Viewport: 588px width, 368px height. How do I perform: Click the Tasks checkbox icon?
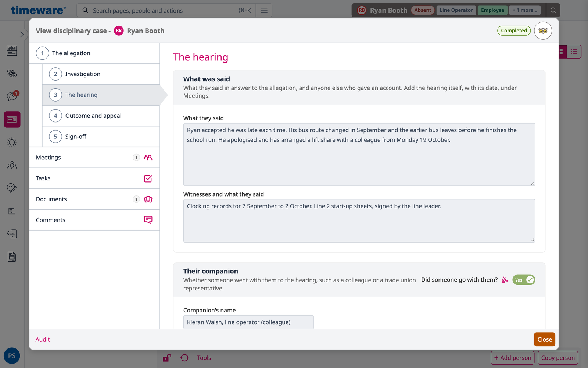148,178
